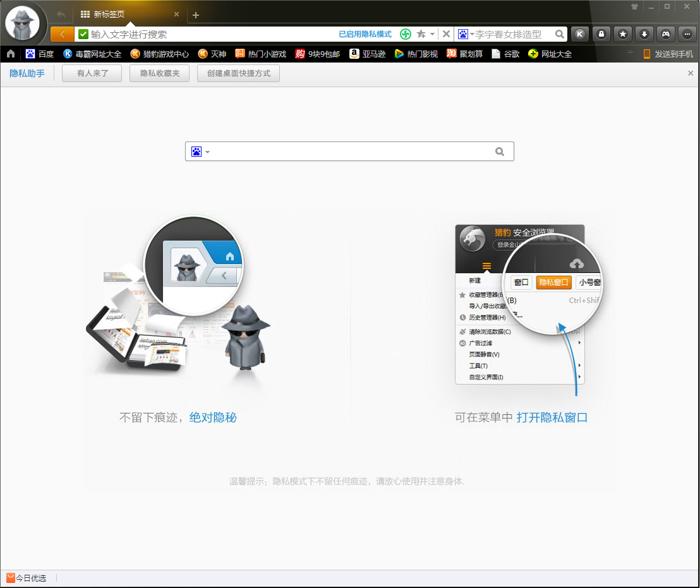Click the green accelerator icon in address bar
The image size is (700, 588).
coord(405,34)
